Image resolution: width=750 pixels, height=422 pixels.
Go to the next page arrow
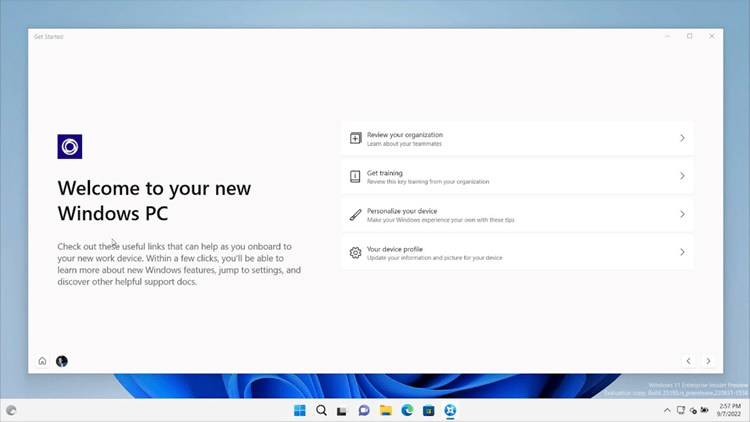pos(708,361)
